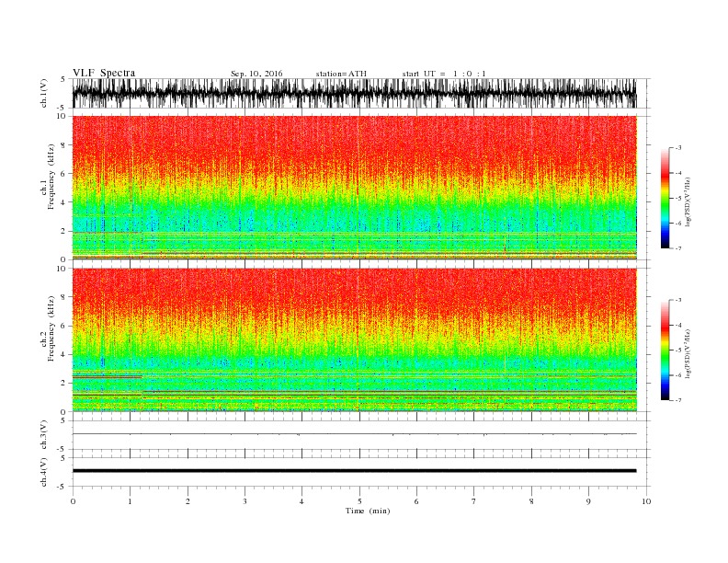
Task: Click the "VLF Spectra" plot title
Action: coord(104,73)
